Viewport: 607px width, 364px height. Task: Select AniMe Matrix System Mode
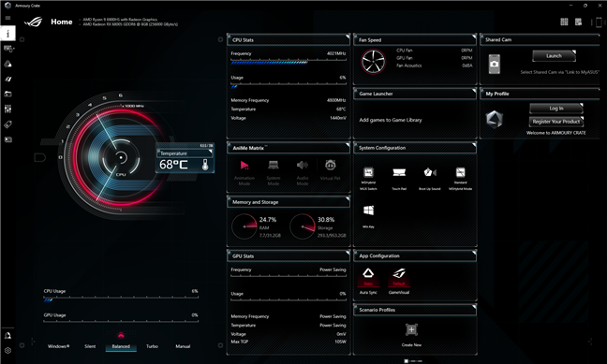pos(274,172)
